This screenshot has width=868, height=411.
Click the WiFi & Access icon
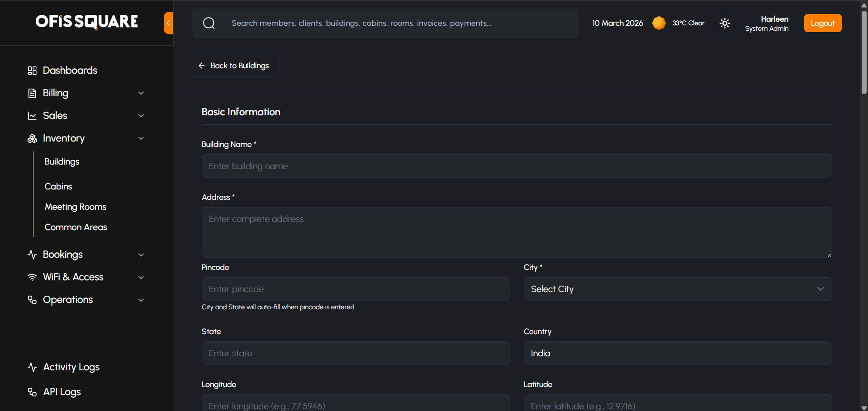point(32,277)
